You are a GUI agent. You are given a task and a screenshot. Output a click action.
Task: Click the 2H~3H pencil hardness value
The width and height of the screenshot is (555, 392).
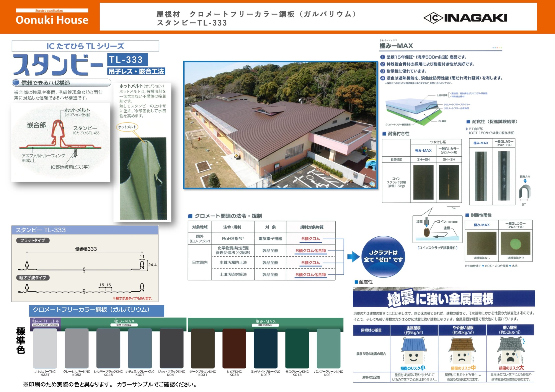click(449, 159)
